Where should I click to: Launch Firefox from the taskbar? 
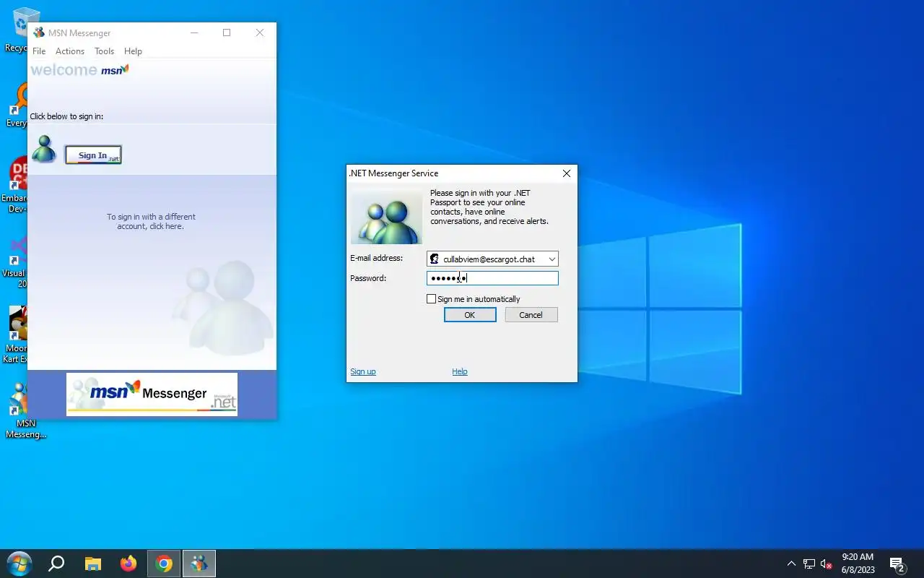pyautogui.click(x=128, y=564)
